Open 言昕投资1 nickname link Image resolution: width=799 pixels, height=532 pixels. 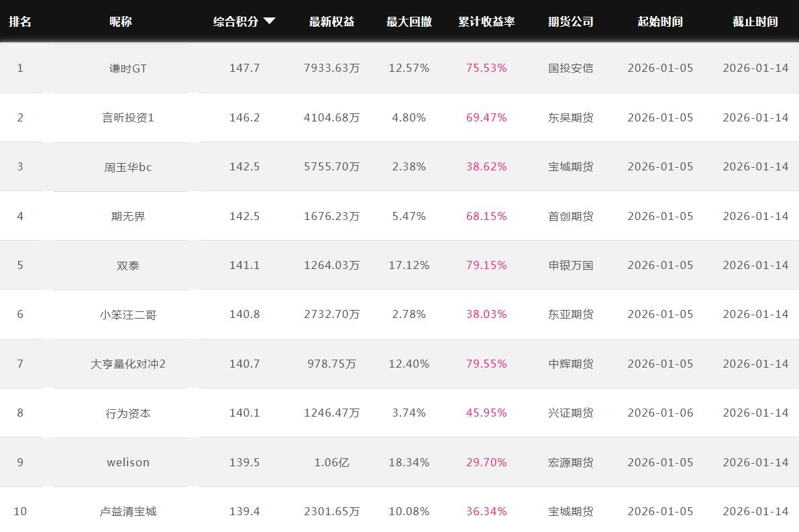(x=127, y=117)
